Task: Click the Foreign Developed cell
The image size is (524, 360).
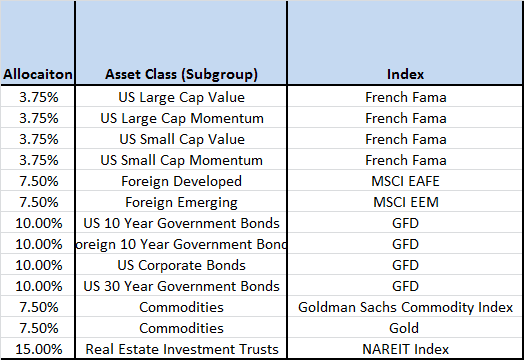Action: point(181,181)
